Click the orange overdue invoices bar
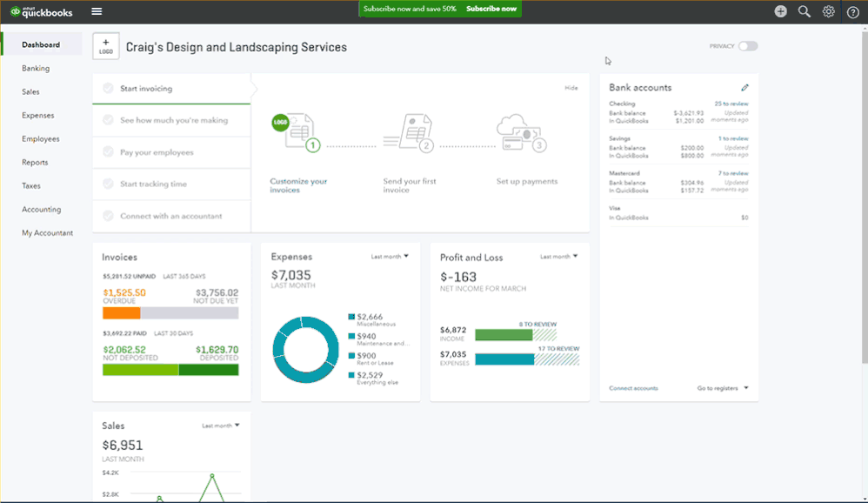Viewport: 868px width, 503px height. [121, 313]
